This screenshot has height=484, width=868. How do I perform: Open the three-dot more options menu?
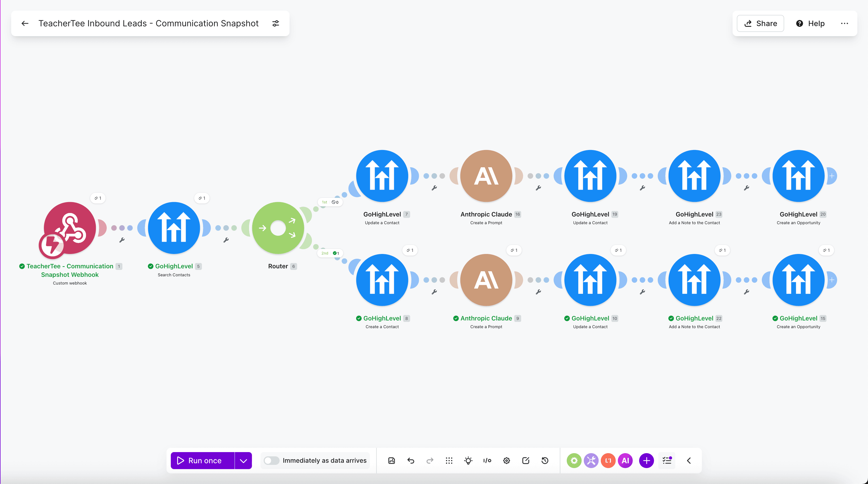[844, 23]
